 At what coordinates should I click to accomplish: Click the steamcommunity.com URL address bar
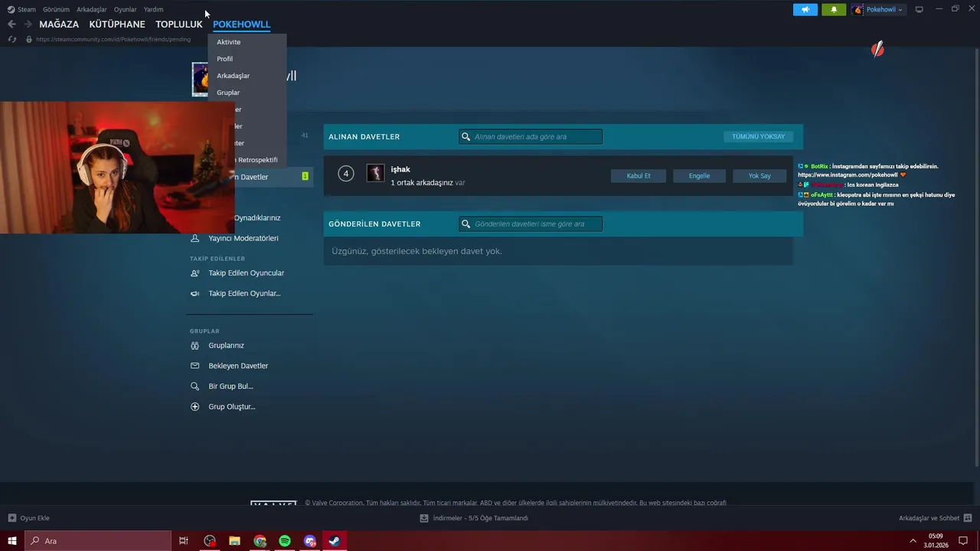pos(113,39)
